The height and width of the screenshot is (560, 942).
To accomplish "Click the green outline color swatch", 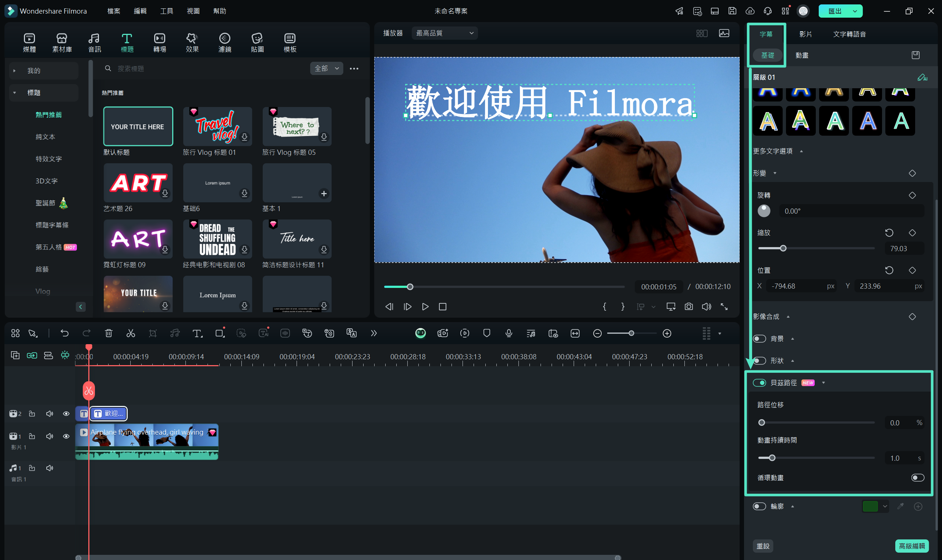I will coord(870,506).
